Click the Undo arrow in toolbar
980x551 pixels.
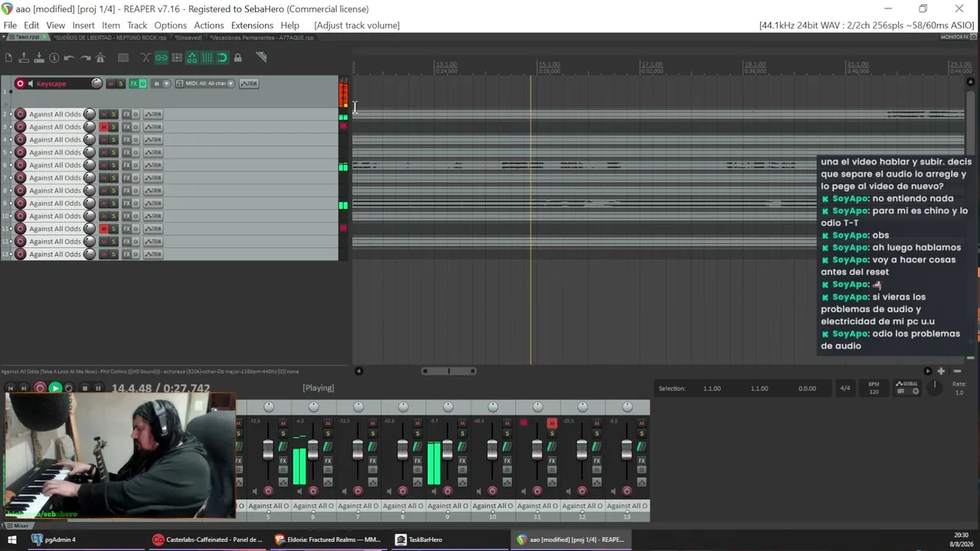(70, 58)
